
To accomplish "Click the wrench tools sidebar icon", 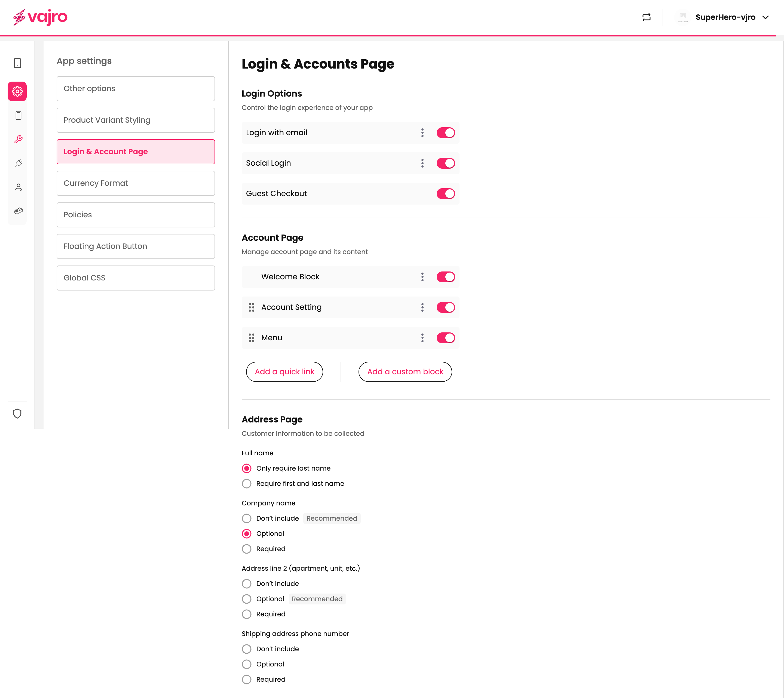I will click(18, 139).
